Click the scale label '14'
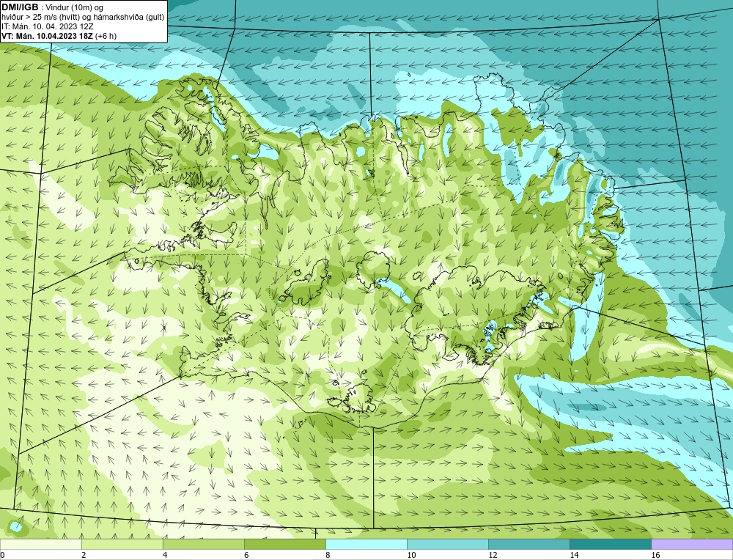Viewport: 733px width, 560px height. point(574,555)
